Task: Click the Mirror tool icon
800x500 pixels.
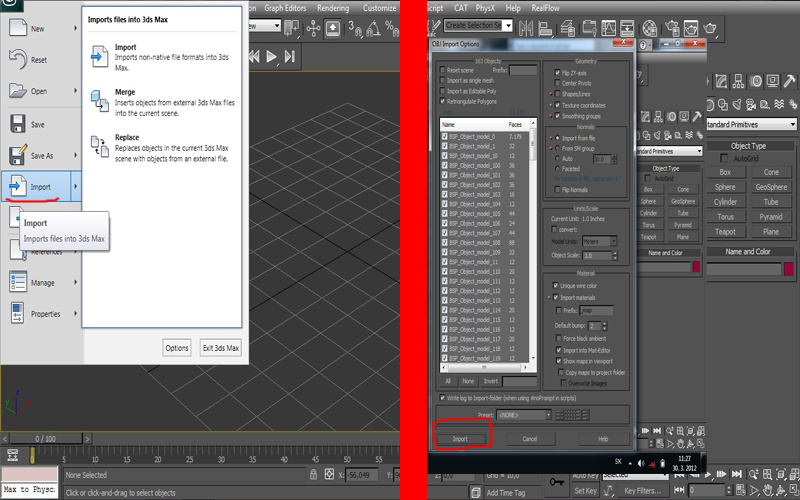Action: (x=526, y=28)
